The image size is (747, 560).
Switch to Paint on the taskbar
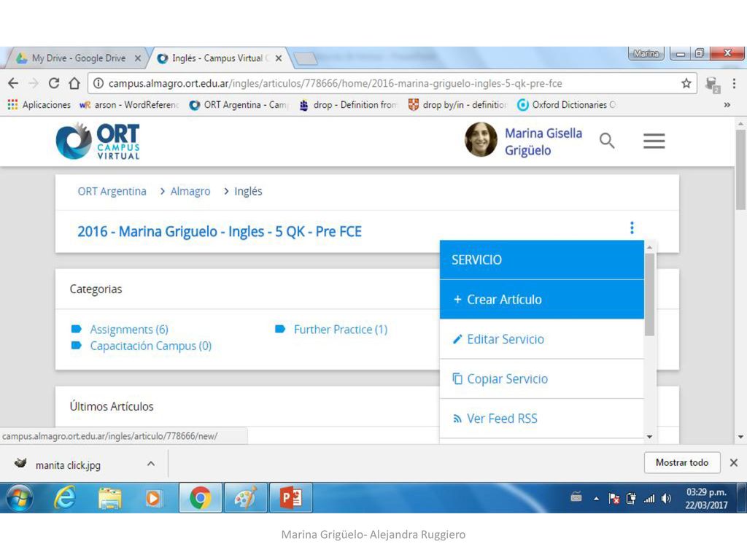point(245,497)
